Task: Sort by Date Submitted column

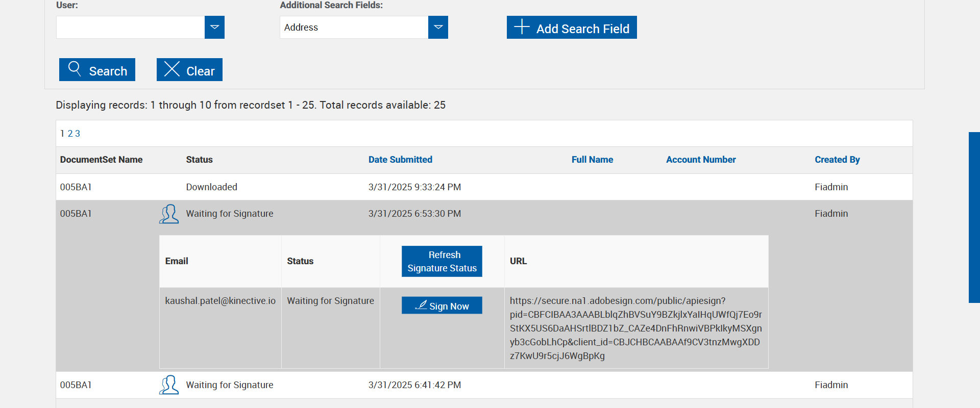Action: (400, 160)
